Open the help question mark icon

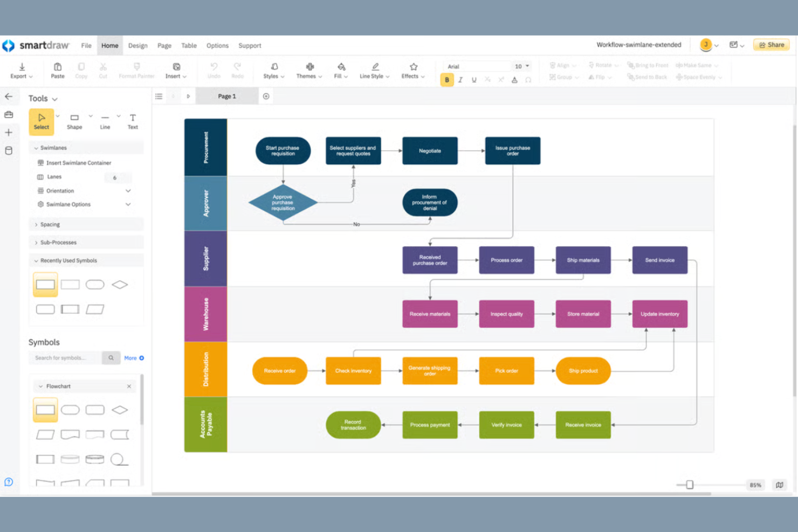coord(9,482)
